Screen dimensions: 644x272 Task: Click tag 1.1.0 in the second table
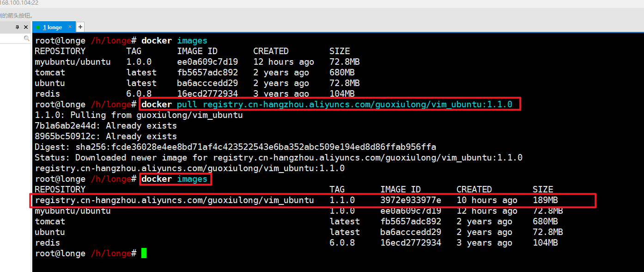(x=342, y=200)
